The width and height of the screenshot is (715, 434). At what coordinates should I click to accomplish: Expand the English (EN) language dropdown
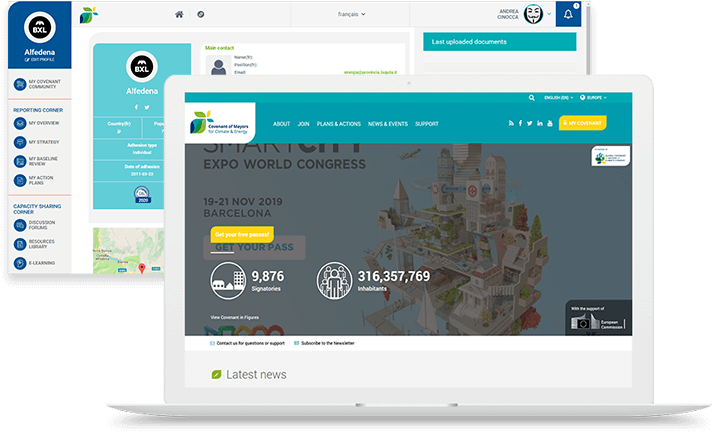click(560, 98)
